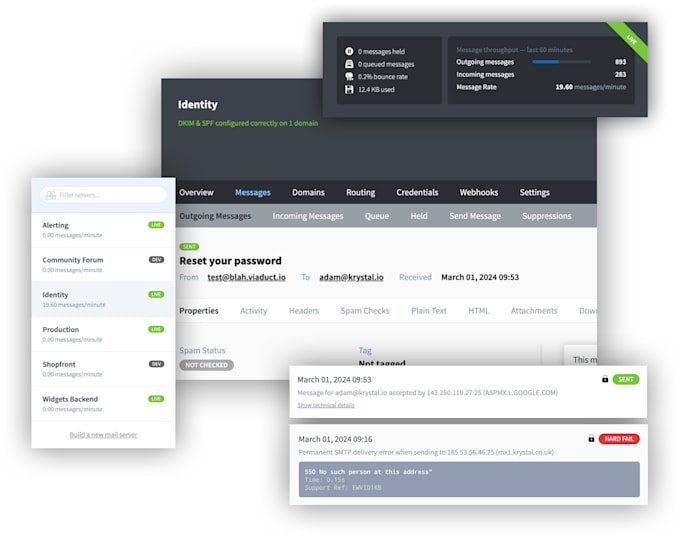The image size is (680, 537).
Task: Click the DEV badge on Shopfront
Action: 156,364
